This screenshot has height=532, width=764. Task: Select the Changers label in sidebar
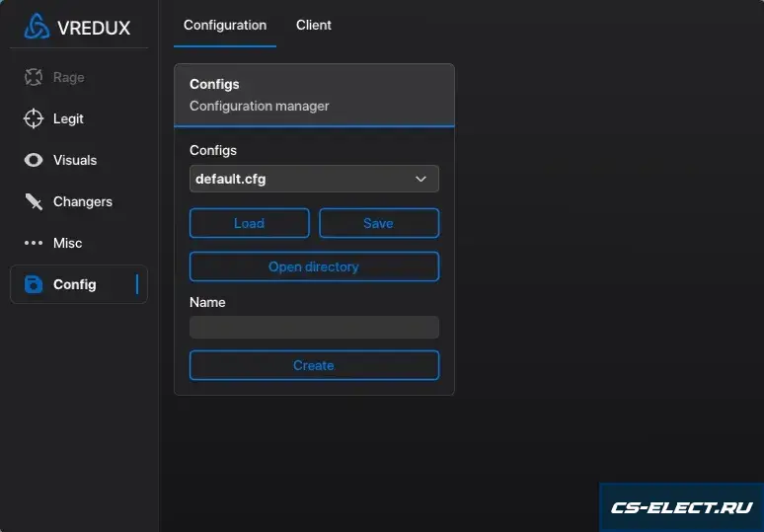pyautogui.click(x=83, y=201)
